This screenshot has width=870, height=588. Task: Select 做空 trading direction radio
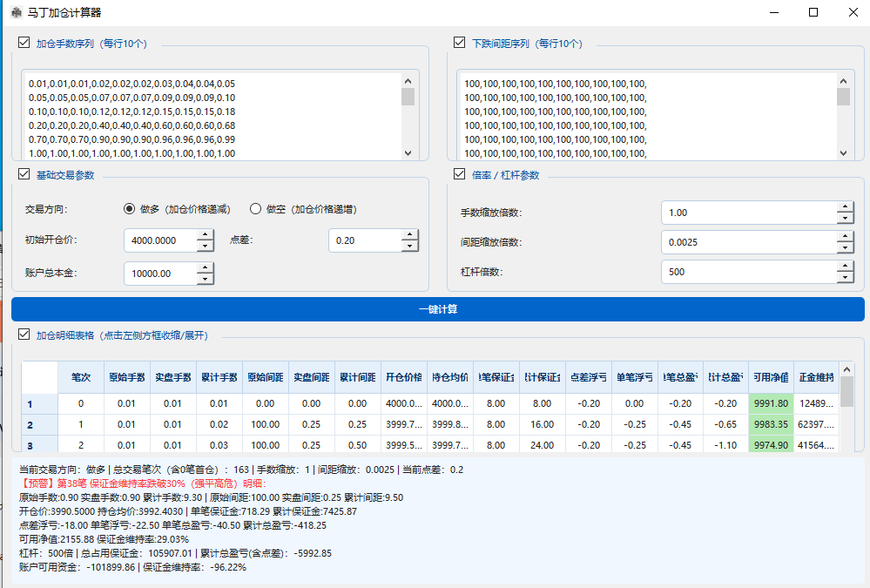coord(255,209)
